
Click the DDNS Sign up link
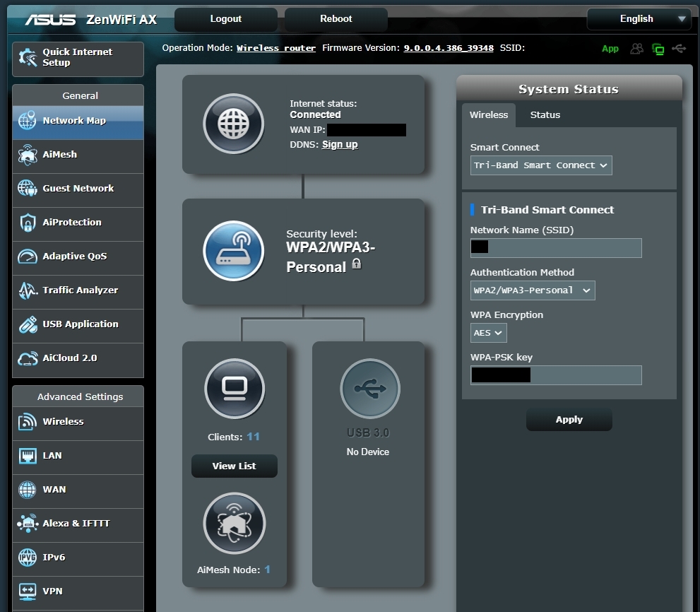click(340, 144)
